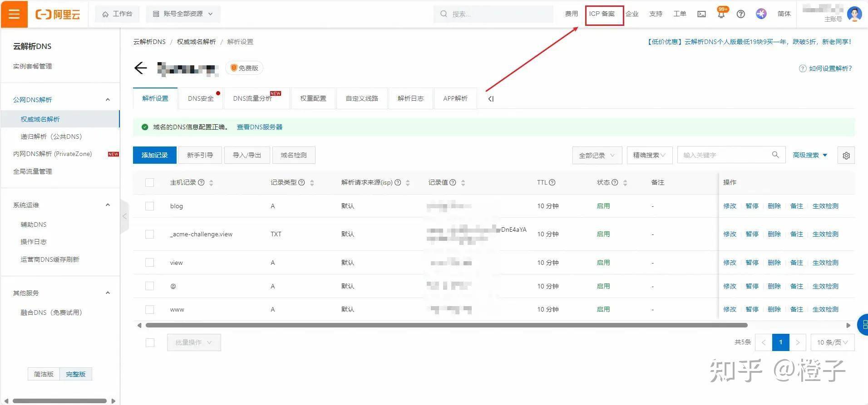
Task: Show help for TTL column
Action: pyautogui.click(x=552, y=182)
